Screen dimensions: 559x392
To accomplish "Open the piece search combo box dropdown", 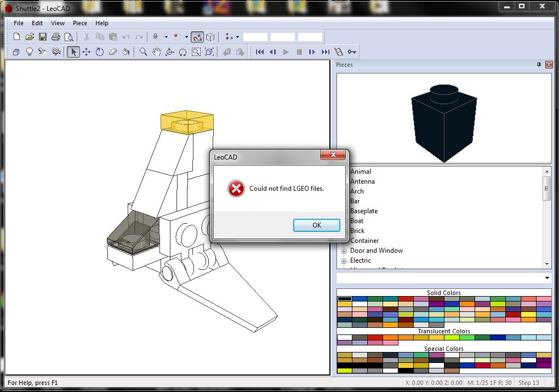I will pos(547,278).
